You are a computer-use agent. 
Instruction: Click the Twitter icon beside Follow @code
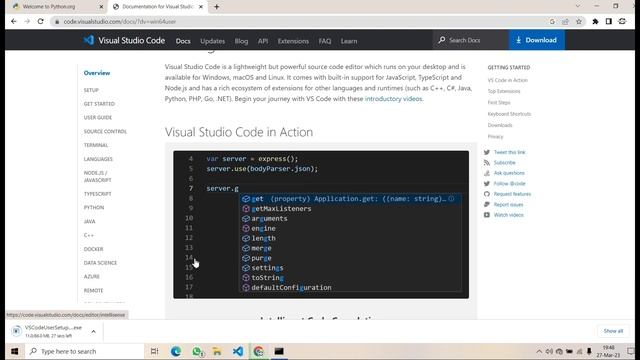487,184
